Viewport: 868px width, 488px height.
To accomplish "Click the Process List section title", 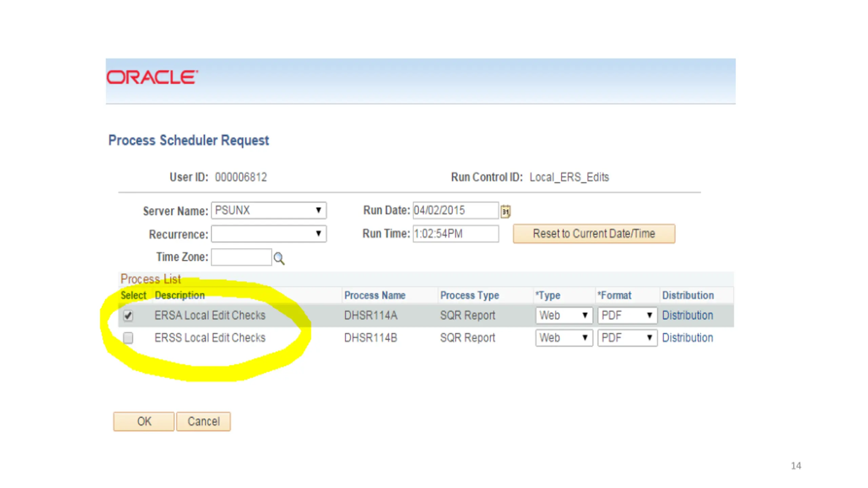I will click(151, 279).
